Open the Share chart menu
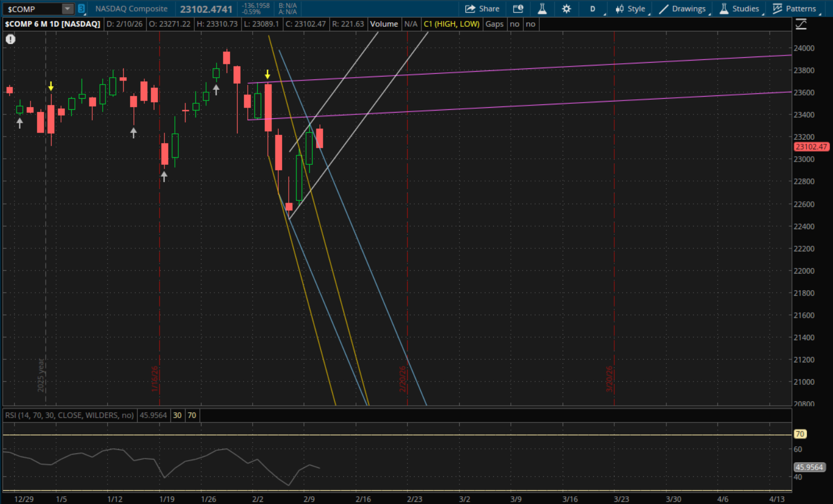The image size is (833, 504). [x=482, y=9]
